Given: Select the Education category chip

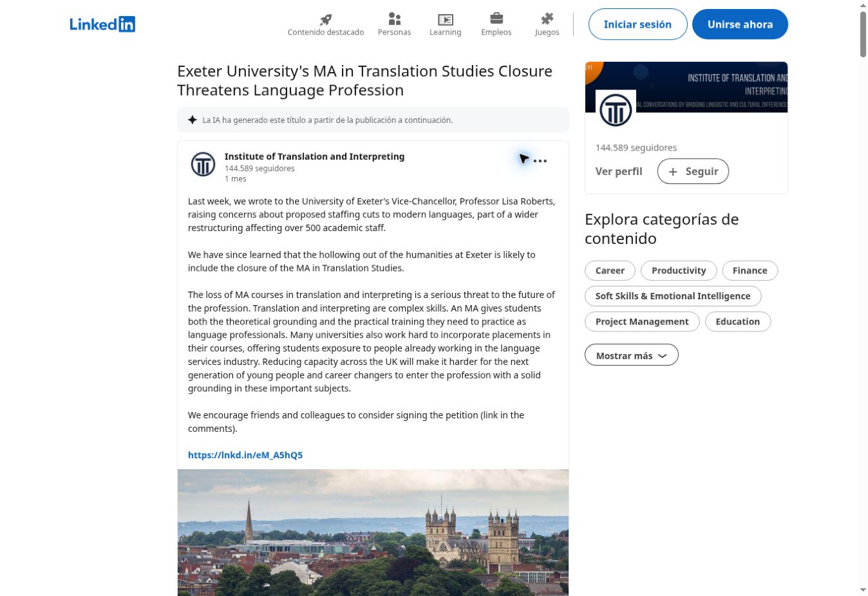Looking at the screenshot, I should (x=738, y=322).
